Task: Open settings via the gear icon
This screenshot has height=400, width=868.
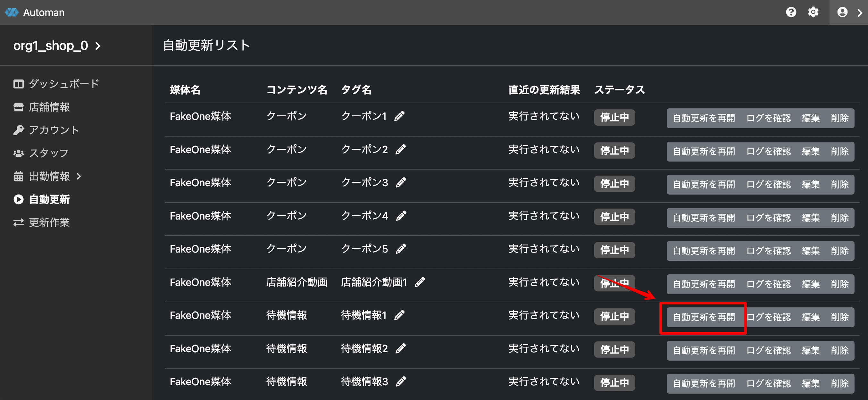Action: click(x=813, y=13)
